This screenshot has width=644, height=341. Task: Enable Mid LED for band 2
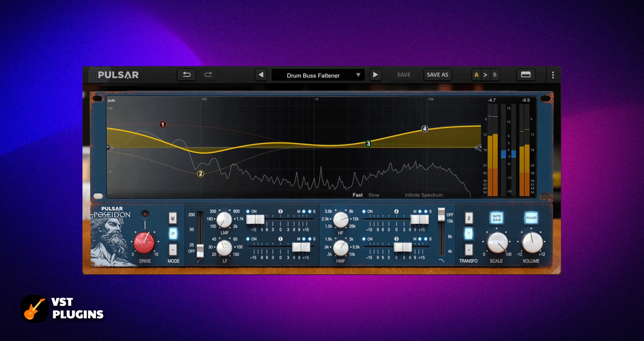pyautogui.click(x=304, y=211)
